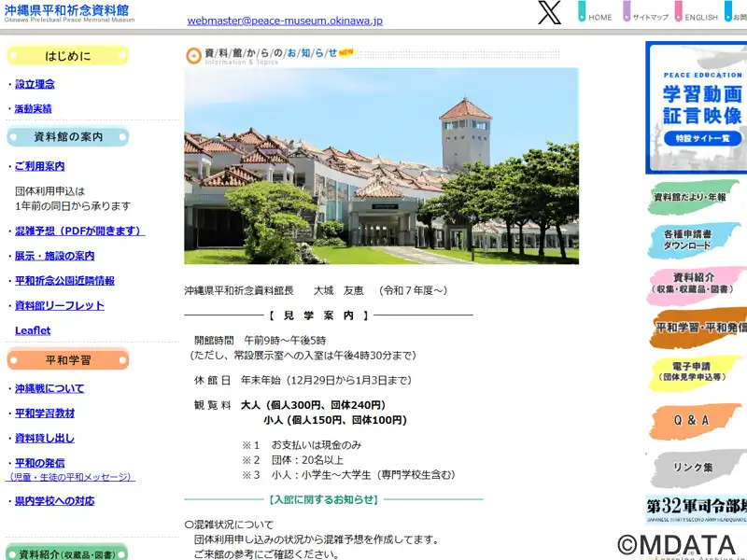Click the 沖縄県平和祈念資料館 site logo
The width and height of the screenshot is (747, 560).
point(67,13)
